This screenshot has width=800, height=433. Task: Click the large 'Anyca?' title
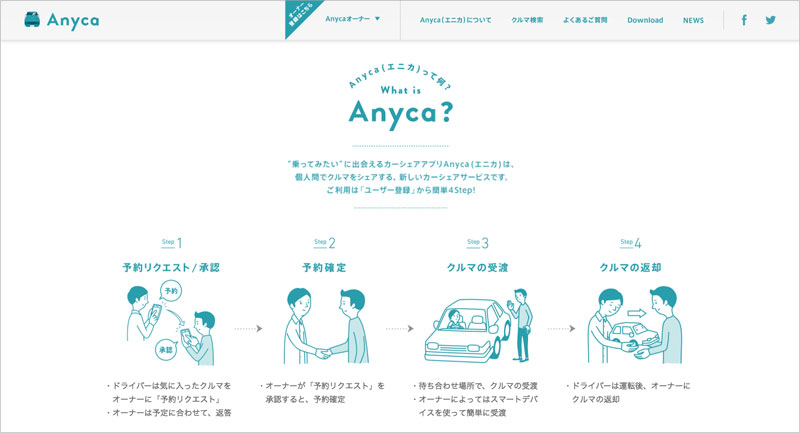(401, 114)
